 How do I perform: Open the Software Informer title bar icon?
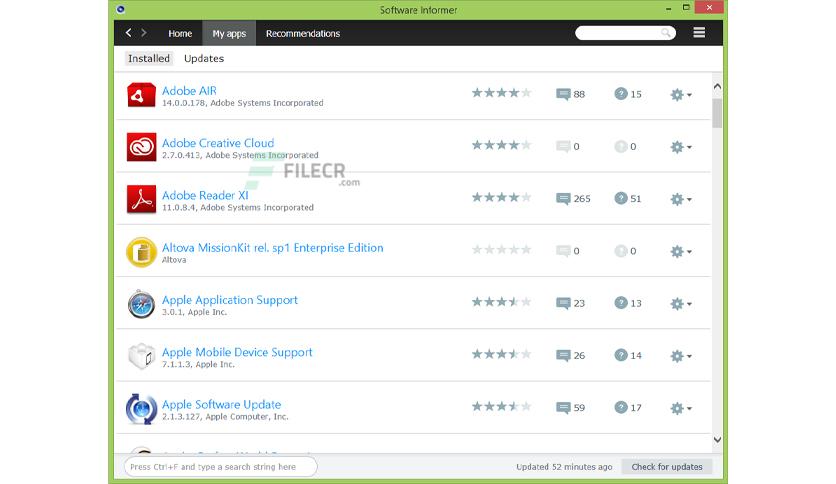120,9
